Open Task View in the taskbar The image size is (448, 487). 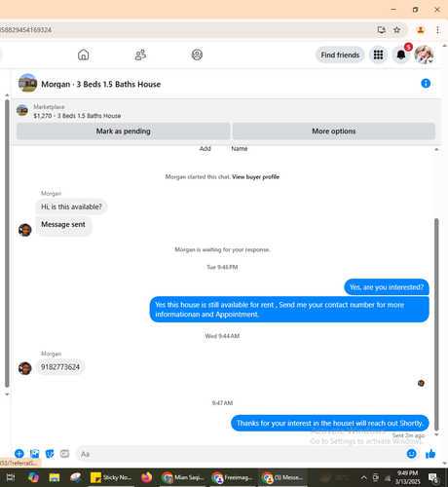click(11, 477)
